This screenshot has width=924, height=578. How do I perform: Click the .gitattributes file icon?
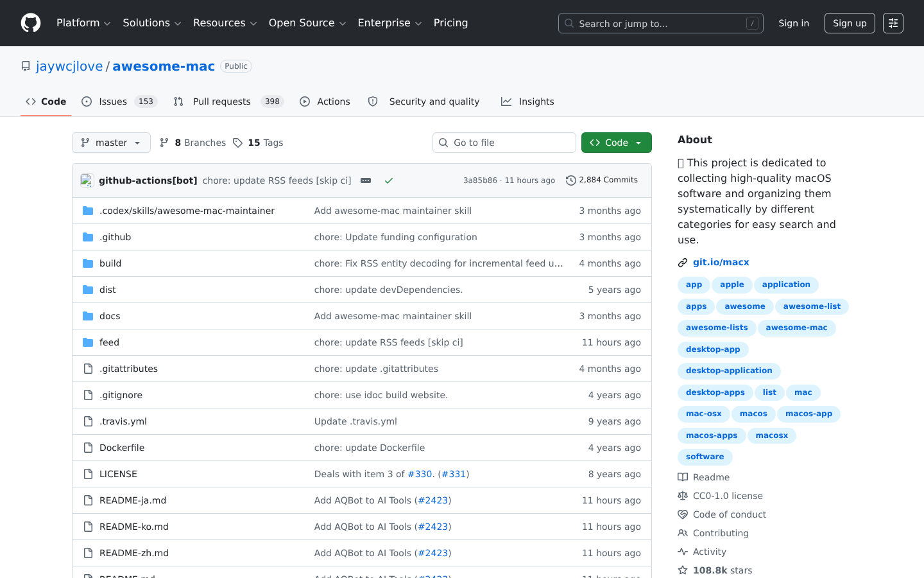[88, 369]
